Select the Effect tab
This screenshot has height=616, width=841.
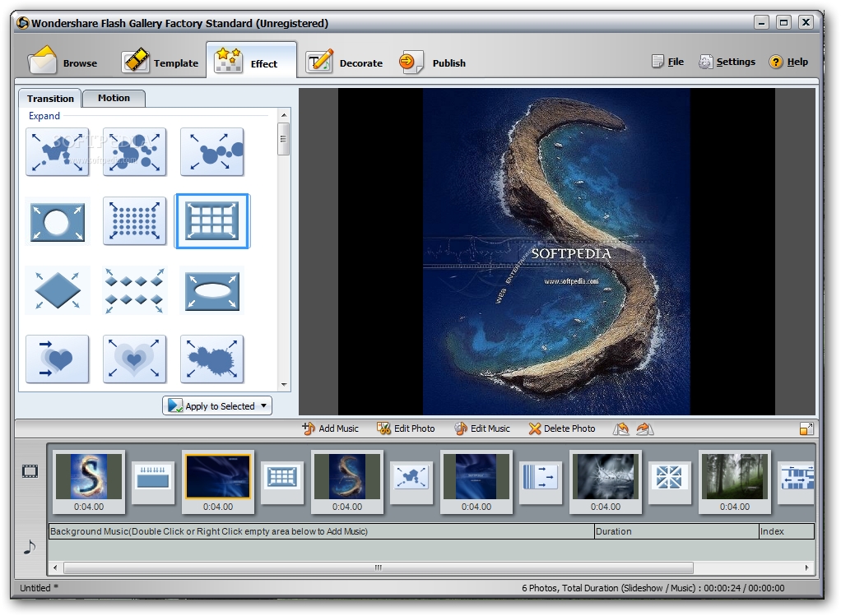251,61
